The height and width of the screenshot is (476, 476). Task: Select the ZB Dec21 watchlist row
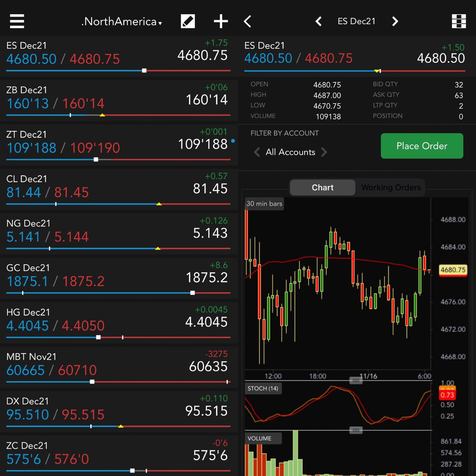coord(119,100)
